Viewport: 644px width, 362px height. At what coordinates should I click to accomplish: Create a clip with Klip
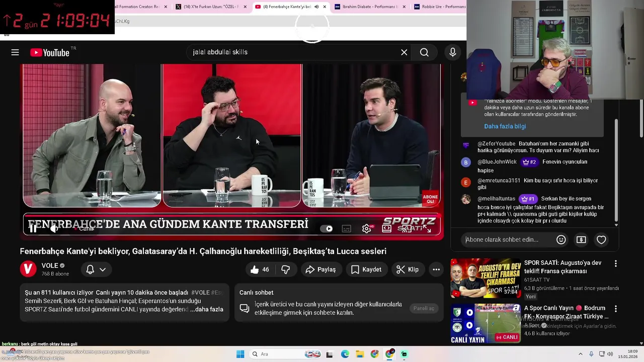[x=408, y=269]
